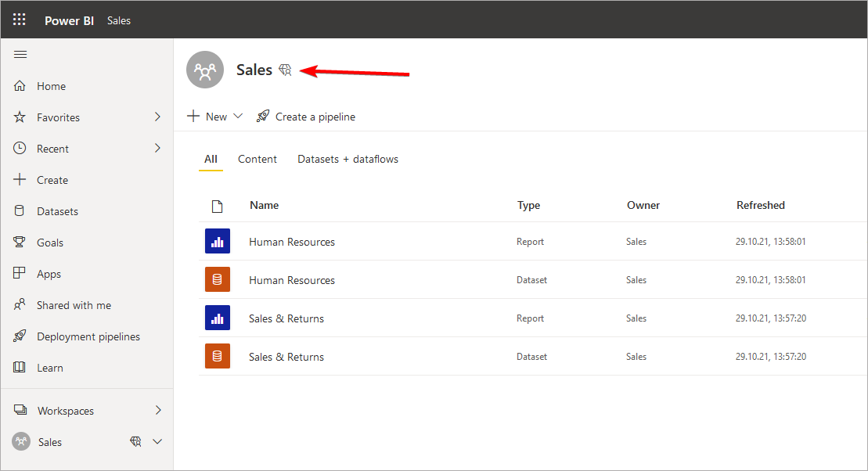The width and height of the screenshot is (868, 471).
Task: Open the New dropdown menu
Action: (215, 117)
